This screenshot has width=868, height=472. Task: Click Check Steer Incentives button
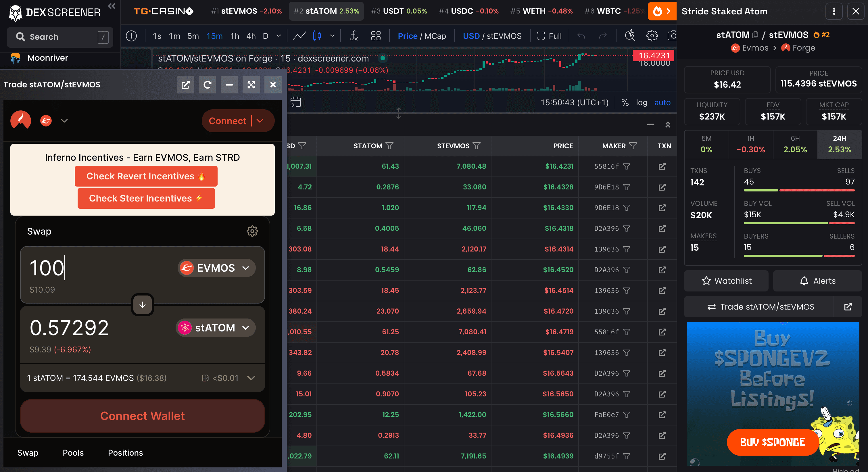tap(146, 198)
